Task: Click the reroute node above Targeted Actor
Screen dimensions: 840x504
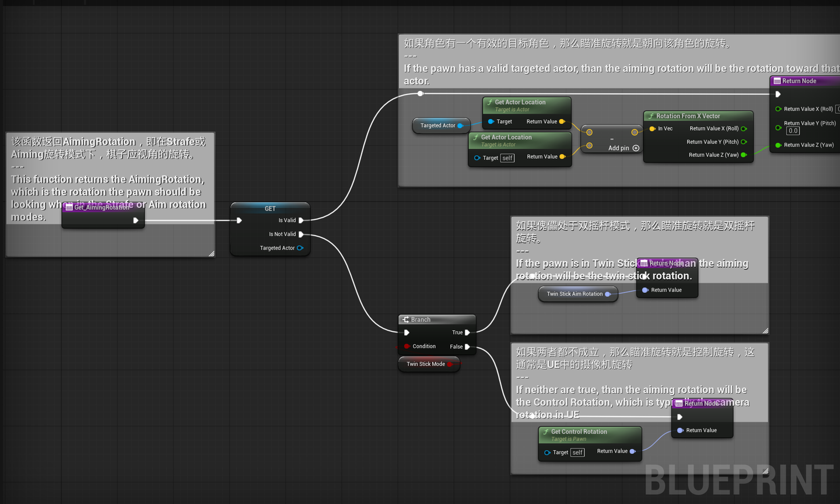Action: coord(421,93)
